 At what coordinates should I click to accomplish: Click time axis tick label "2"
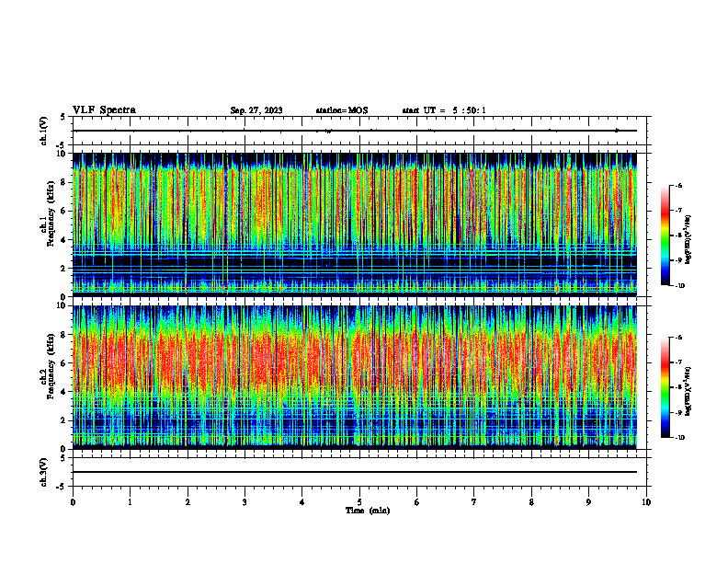188,502
